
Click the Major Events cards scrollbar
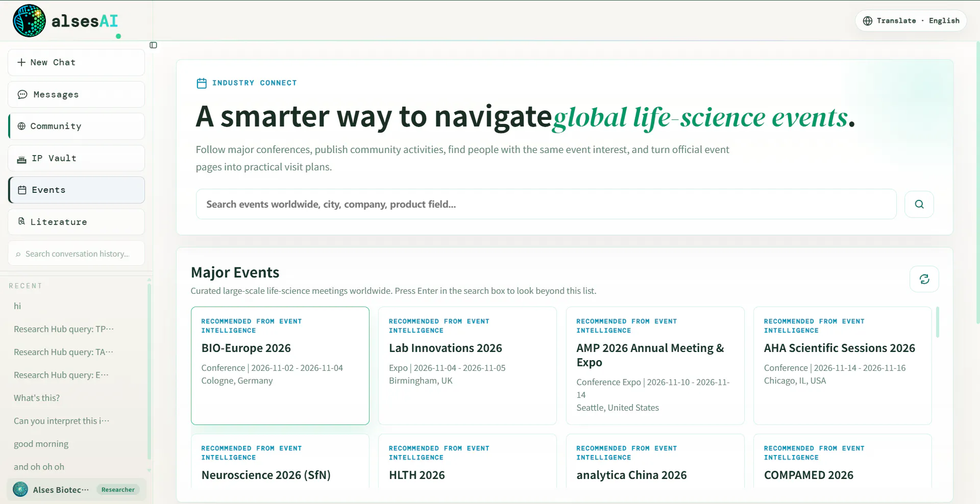[937, 322]
